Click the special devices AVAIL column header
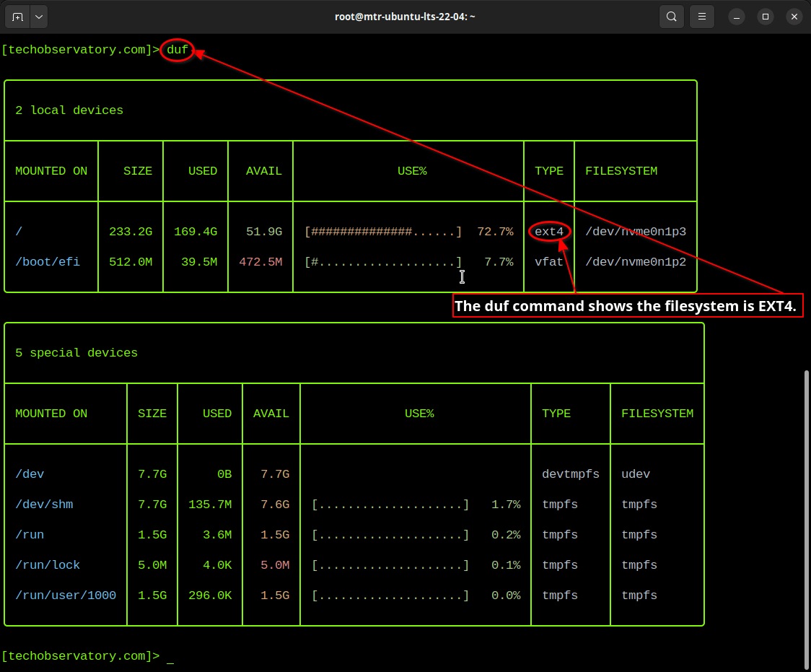 [x=271, y=414]
